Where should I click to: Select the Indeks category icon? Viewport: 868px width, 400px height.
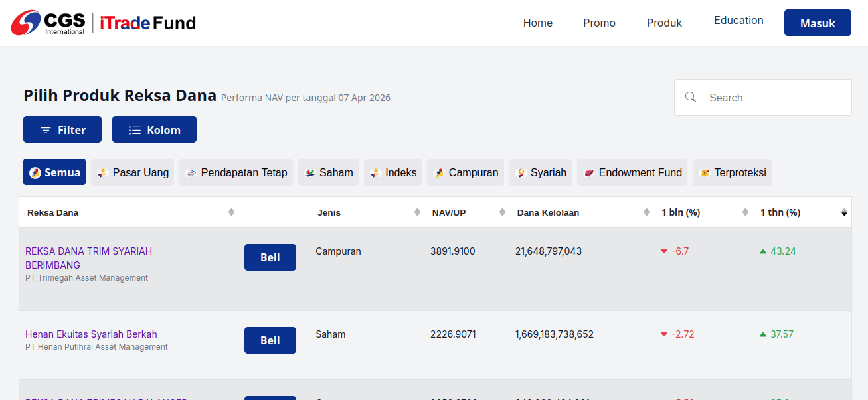coord(375,173)
